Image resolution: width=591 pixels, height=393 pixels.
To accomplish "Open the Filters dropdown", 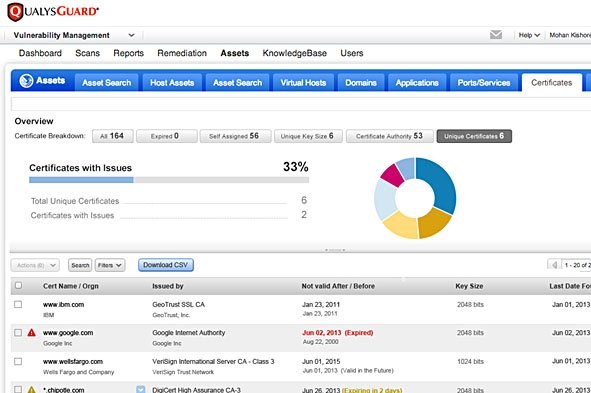I will [x=110, y=265].
